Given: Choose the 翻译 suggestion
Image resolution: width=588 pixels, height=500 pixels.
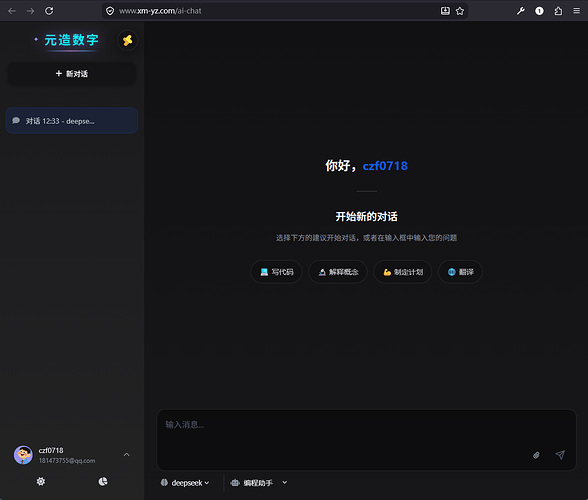Looking at the screenshot, I should (460, 272).
